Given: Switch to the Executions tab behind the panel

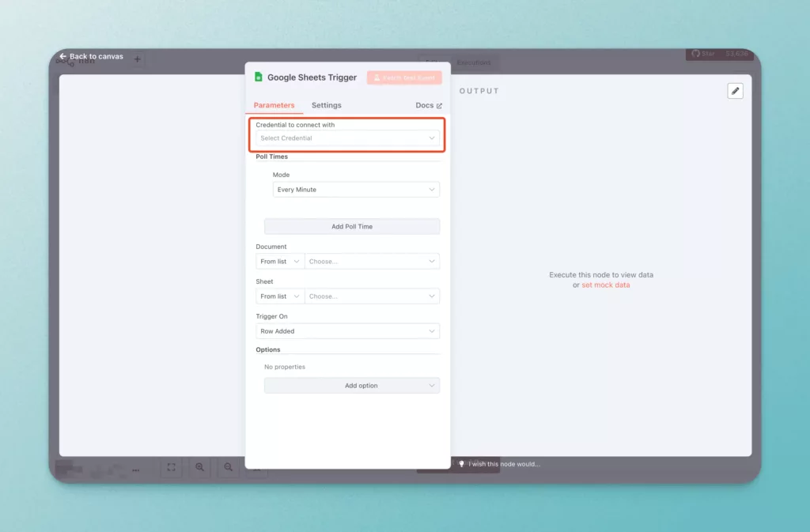Looking at the screenshot, I should tap(474, 62).
